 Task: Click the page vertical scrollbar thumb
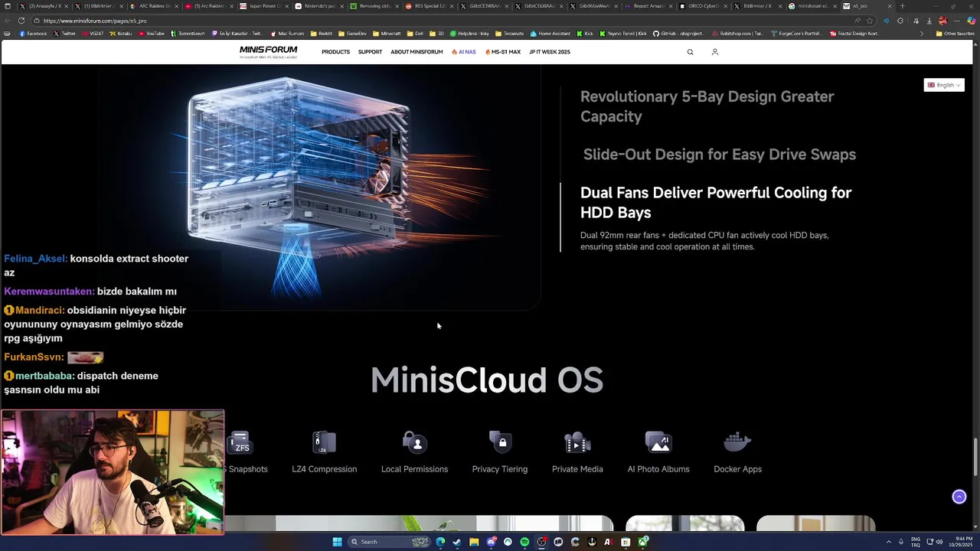click(x=975, y=458)
